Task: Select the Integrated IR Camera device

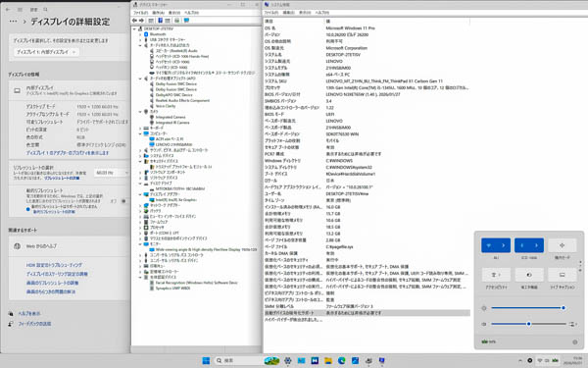Action: click(172, 123)
